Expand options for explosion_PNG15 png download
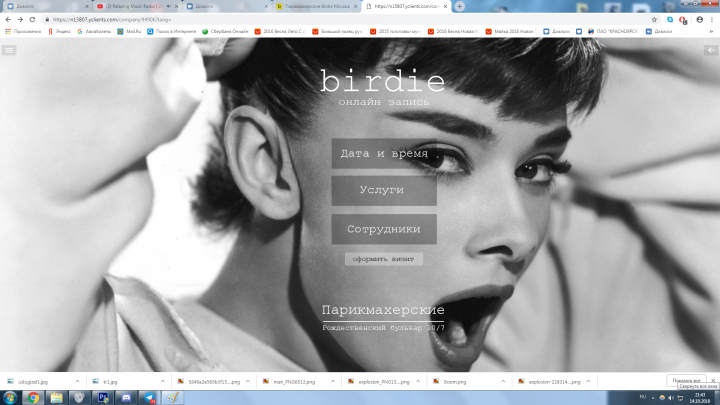Screen dimensions: 720x405 coord(418,382)
